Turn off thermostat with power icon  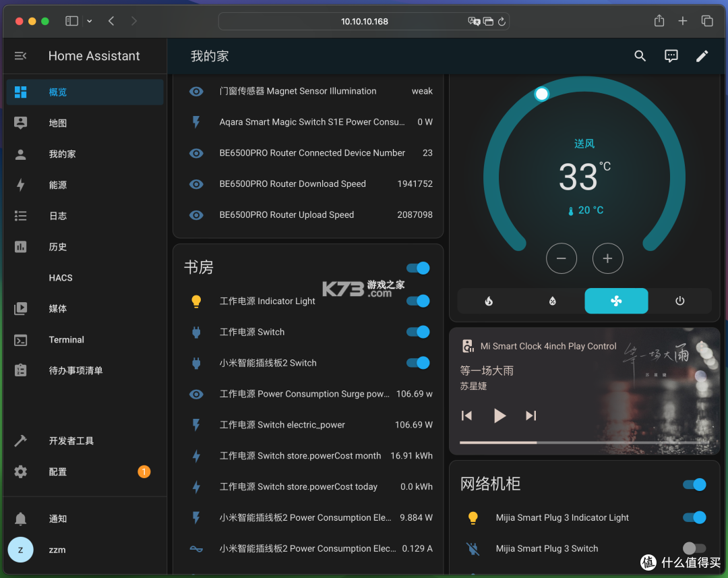(679, 301)
